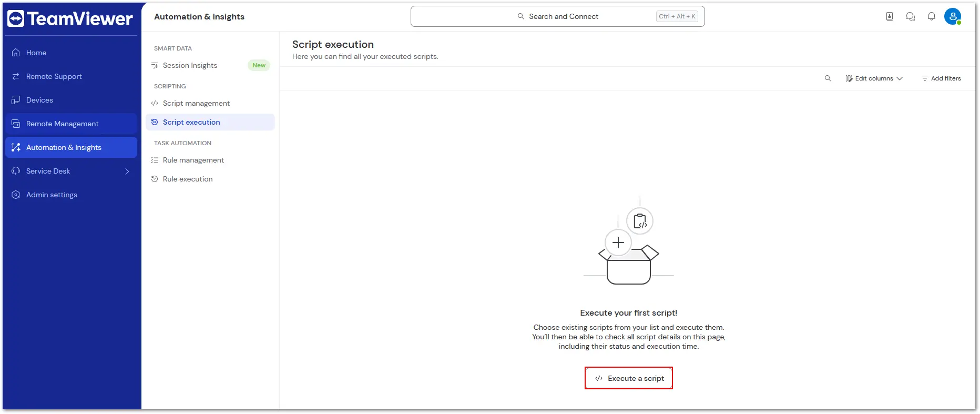Click the "TASK AUTOMATION" section label

coord(182,143)
